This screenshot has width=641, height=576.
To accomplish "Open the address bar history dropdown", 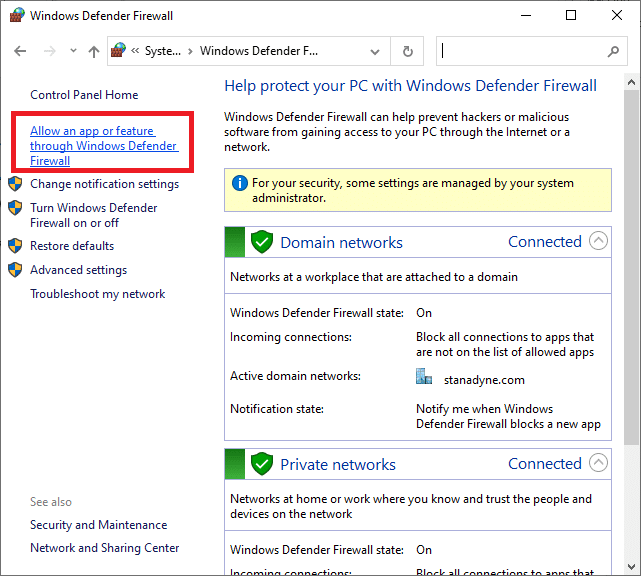I will click(377, 51).
